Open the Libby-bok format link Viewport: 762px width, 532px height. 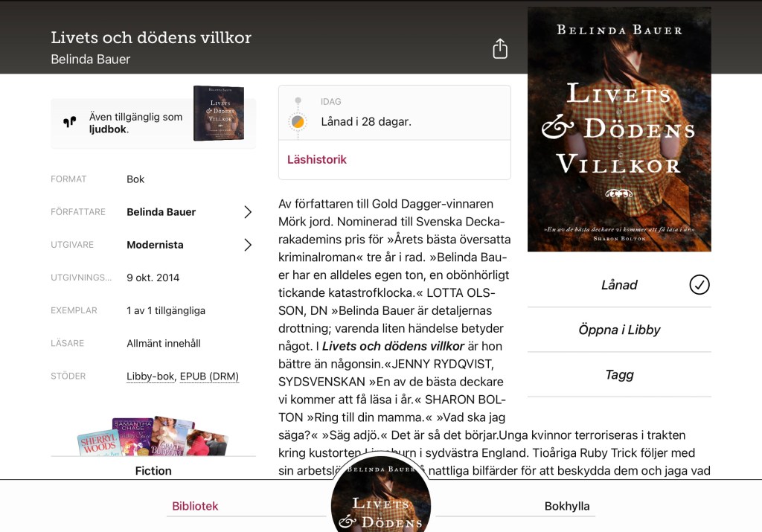[150, 376]
